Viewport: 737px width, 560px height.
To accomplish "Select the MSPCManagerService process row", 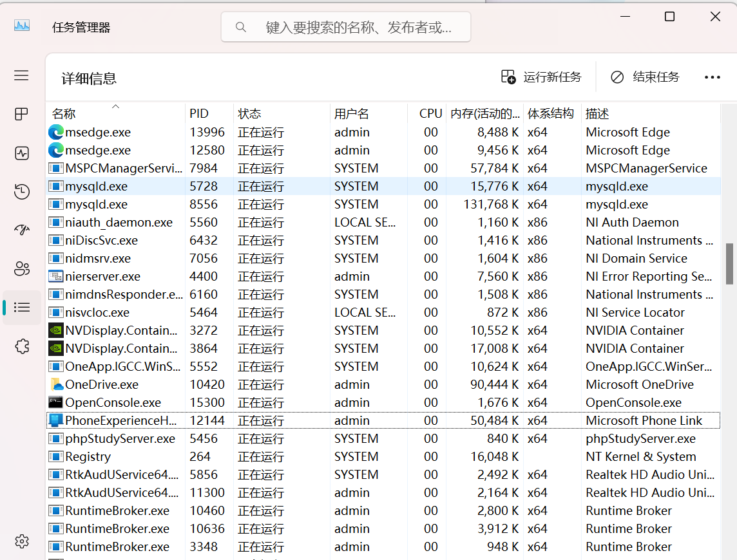I will coord(383,168).
